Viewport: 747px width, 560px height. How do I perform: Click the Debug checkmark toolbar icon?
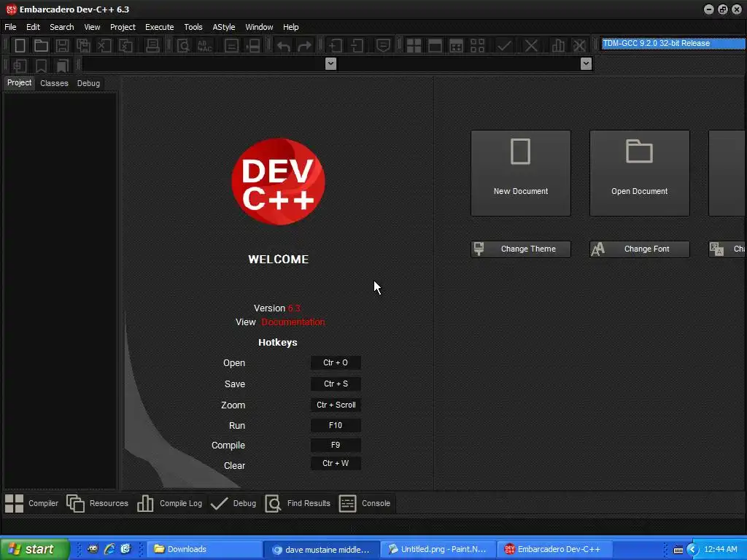[504, 46]
